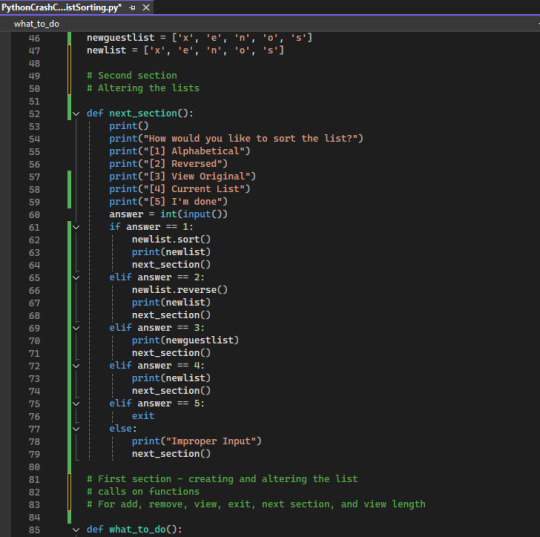Click line number 60 in the gutter
Screen dimensions: 540x537
(34, 215)
